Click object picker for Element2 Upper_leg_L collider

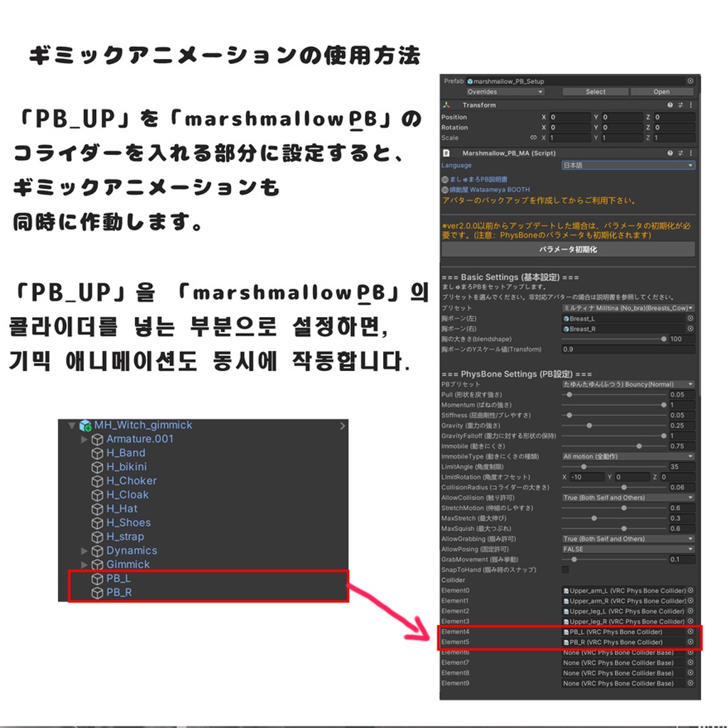coord(690,611)
